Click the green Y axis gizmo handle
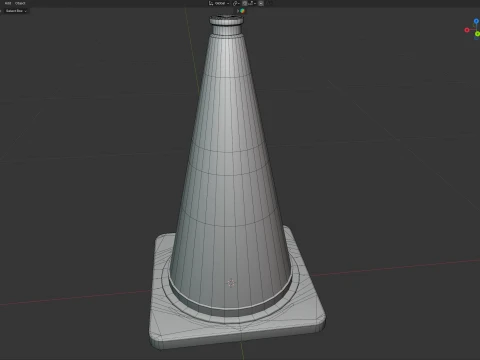This screenshot has width=480, height=360. tap(477, 34)
